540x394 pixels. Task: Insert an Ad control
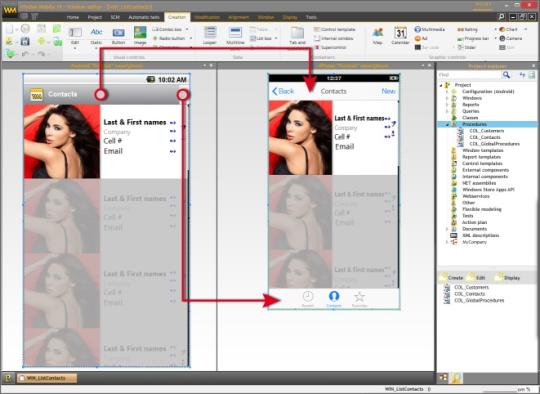[x=421, y=39]
